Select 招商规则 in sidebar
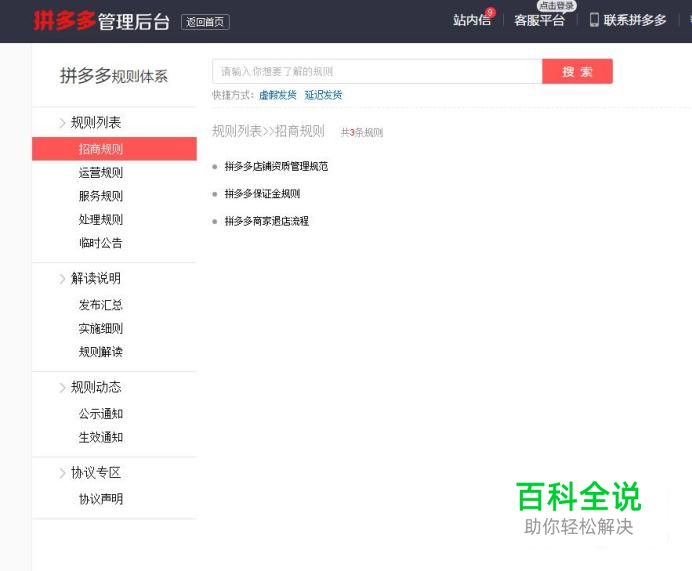Image resolution: width=692 pixels, height=571 pixels. click(x=114, y=149)
